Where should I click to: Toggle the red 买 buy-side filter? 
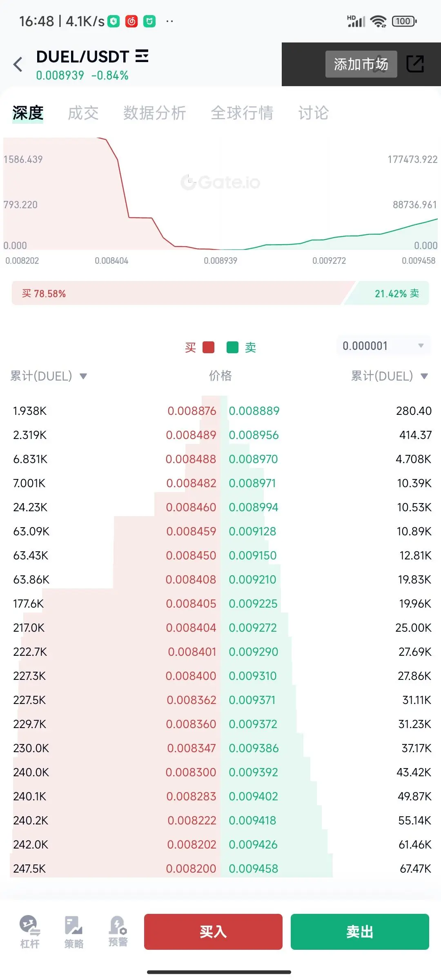click(200, 347)
